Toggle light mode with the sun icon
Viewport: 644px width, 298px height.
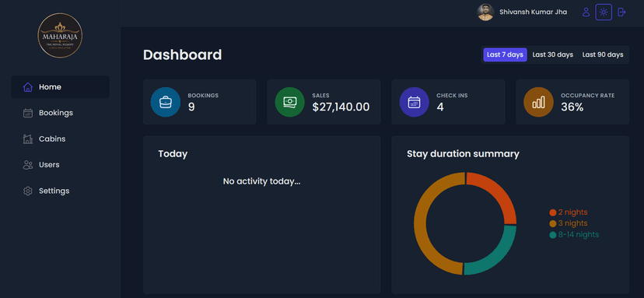(604, 12)
